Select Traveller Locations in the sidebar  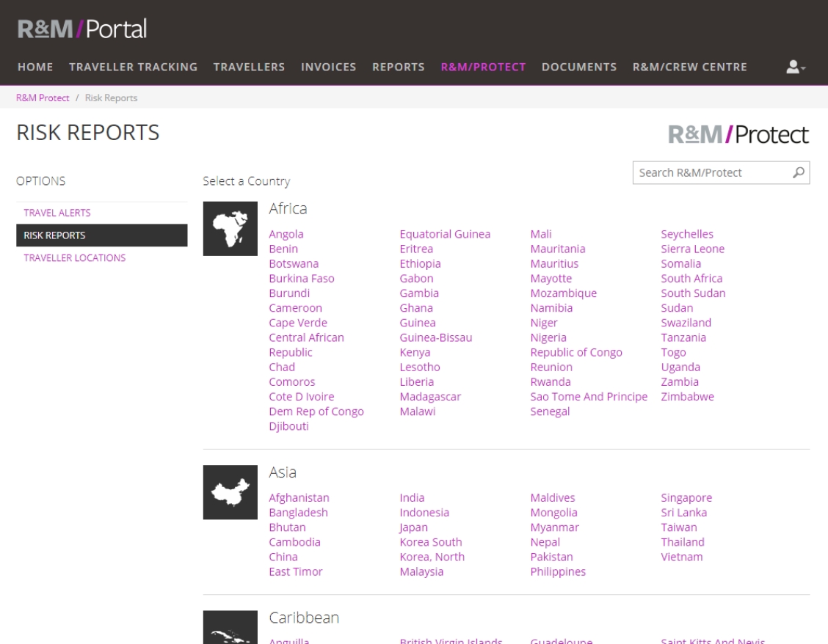pos(75,257)
